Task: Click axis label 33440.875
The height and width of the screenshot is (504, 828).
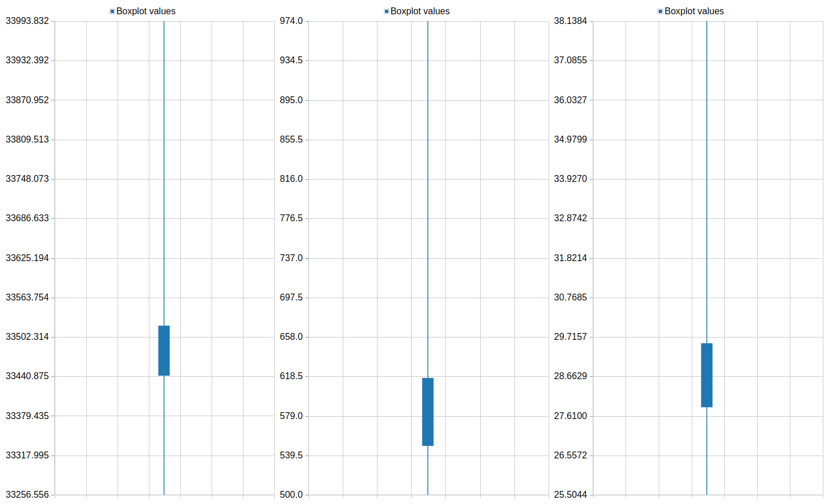Action: pos(27,376)
